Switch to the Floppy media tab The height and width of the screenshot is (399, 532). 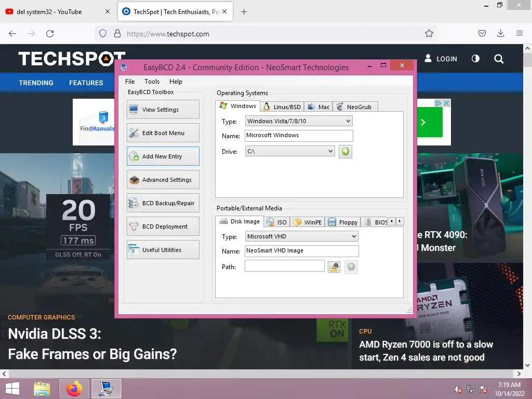tap(343, 222)
